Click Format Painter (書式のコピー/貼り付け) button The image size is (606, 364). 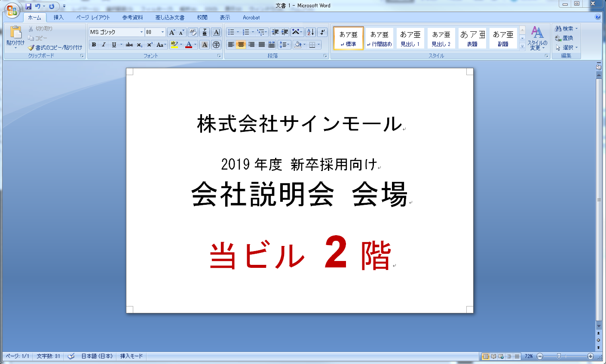pos(55,48)
